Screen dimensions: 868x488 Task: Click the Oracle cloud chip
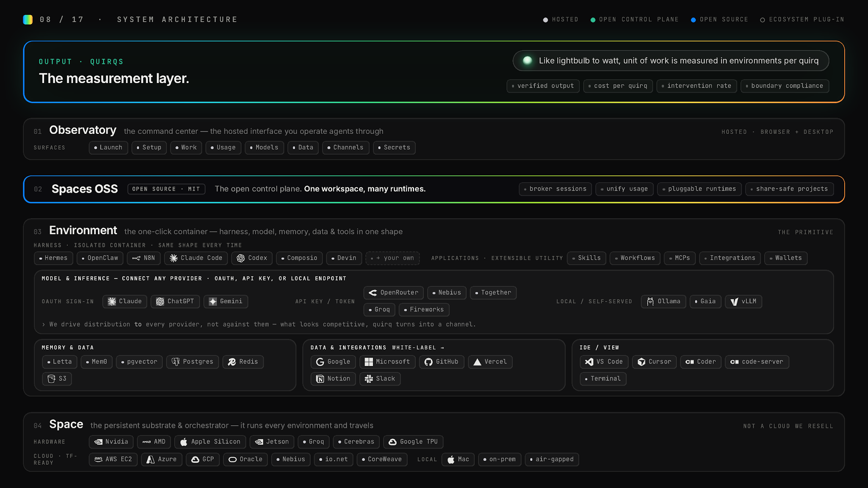[x=246, y=459]
